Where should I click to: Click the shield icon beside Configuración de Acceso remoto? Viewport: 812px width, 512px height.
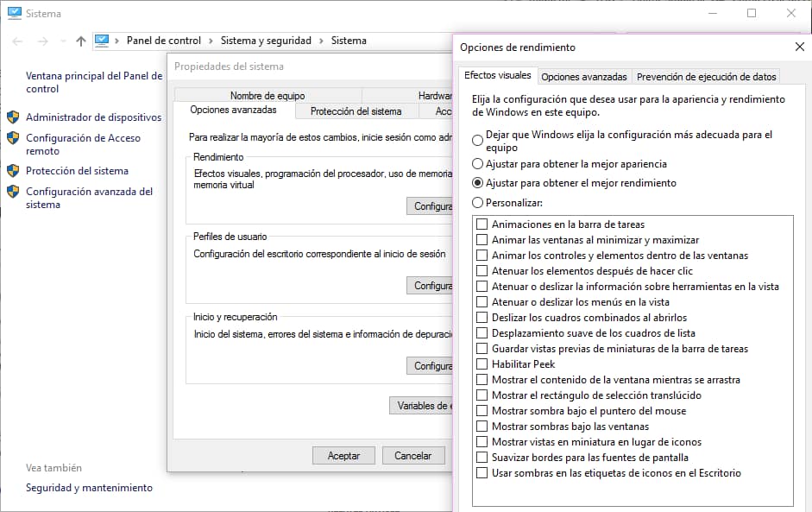tap(13, 138)
